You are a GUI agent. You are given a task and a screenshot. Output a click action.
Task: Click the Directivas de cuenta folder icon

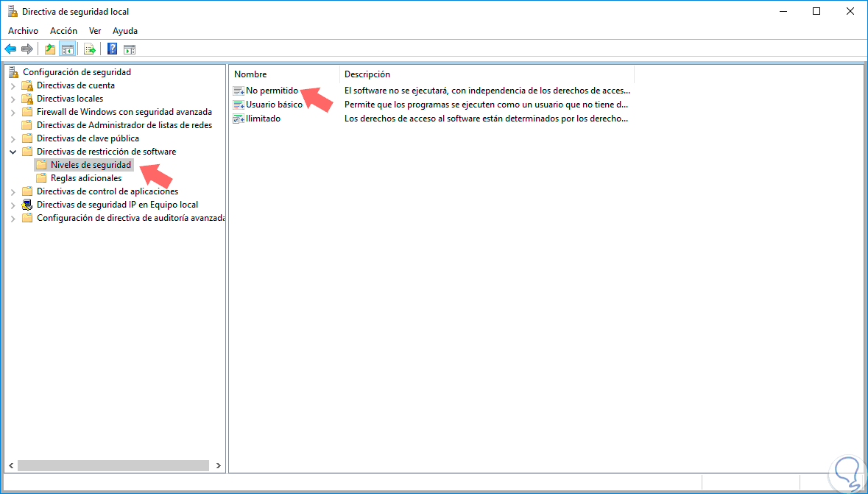tap(27, 85)
